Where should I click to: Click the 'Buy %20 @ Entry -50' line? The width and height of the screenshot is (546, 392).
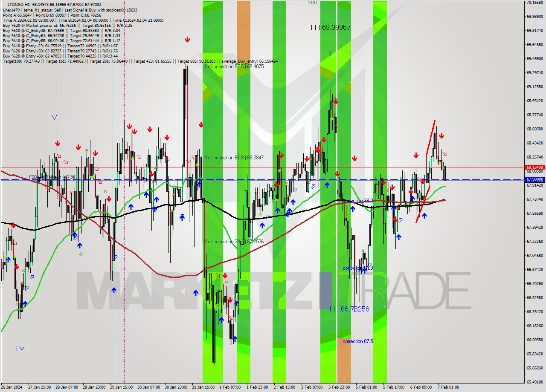coord(60,51)
